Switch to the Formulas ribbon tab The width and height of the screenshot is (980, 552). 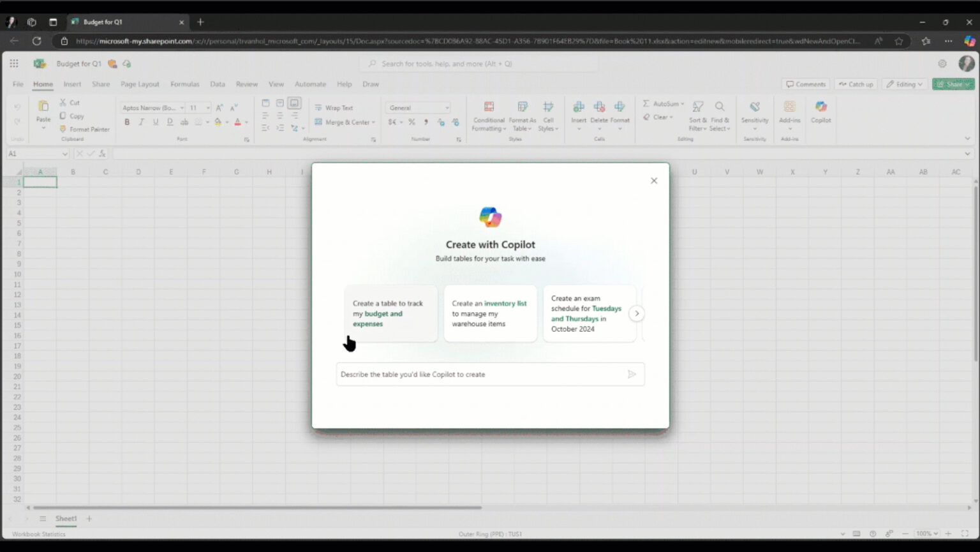(x=184, y=84)
